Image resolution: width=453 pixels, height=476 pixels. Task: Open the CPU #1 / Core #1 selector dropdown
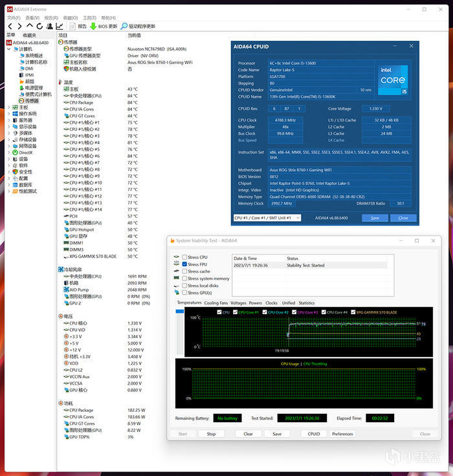(x=267, y=218)
